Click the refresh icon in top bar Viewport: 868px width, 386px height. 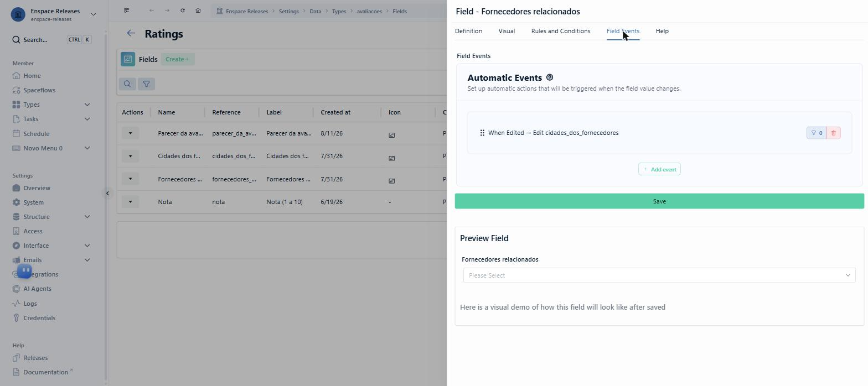point(182,11)
